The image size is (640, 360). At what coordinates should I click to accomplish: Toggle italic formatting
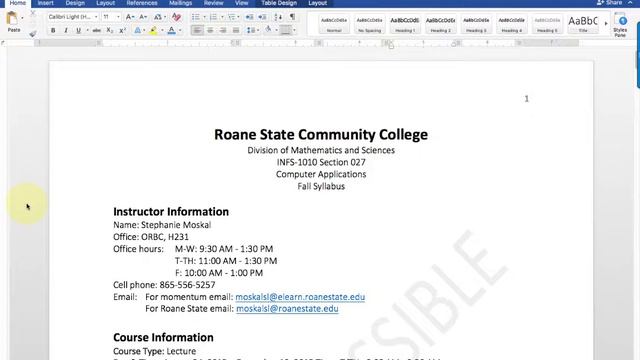[66, 31]
